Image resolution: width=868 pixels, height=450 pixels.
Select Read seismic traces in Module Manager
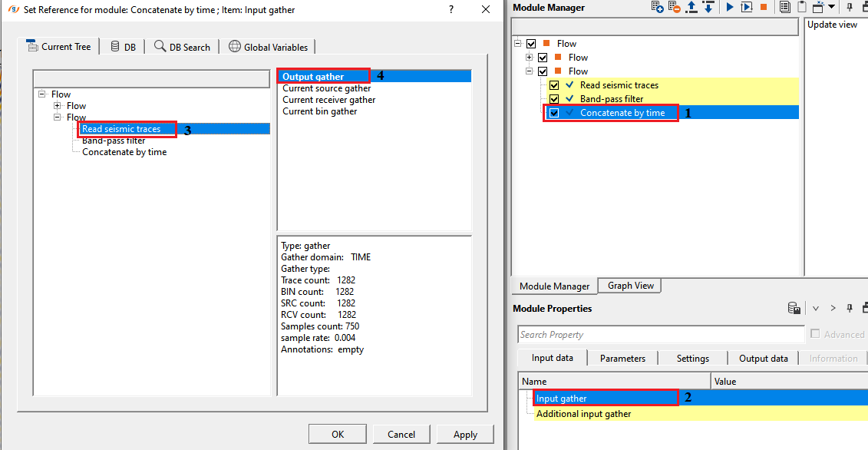(619, 85)
